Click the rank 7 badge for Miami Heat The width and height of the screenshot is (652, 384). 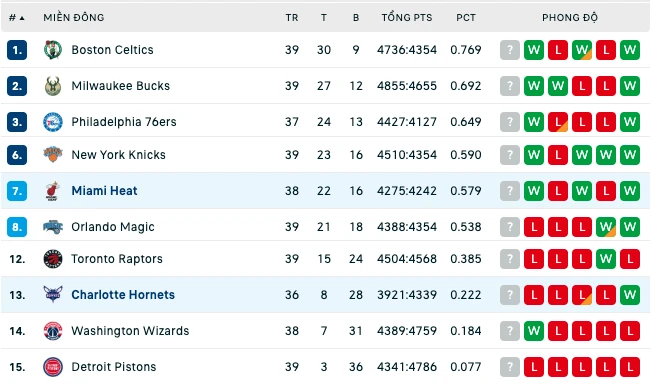(17, 191)
